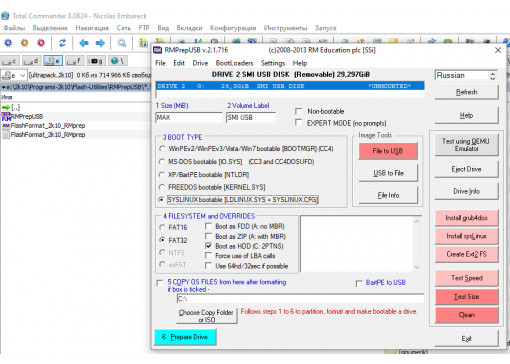Click the File to USB button

pos(388,151)
